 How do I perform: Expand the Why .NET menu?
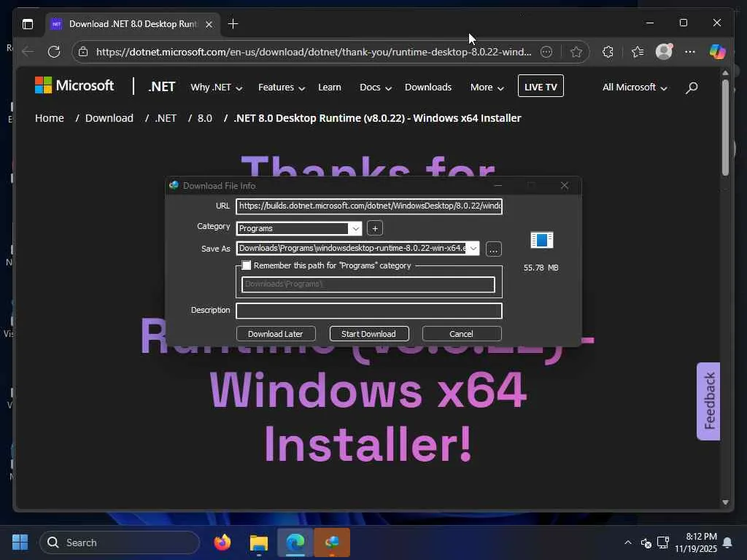[x=216, y=87]
